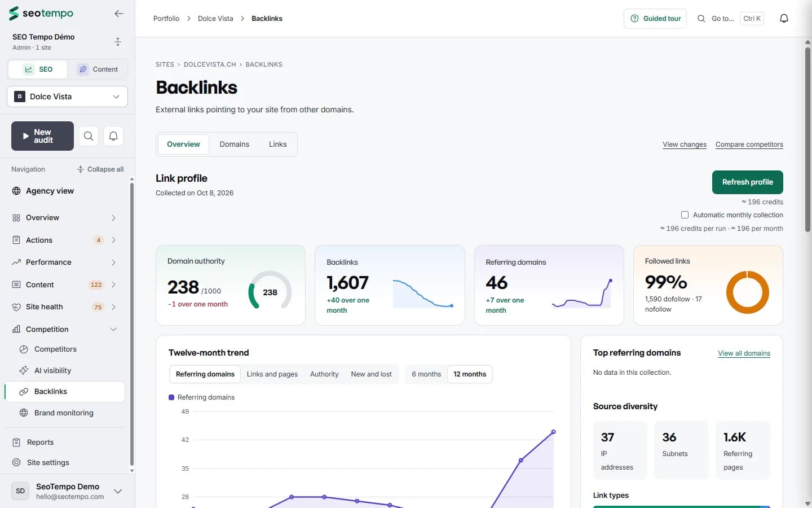Select the 6 months range
Image resolution: width=812 pixels, height=508 pixels.
426,374
